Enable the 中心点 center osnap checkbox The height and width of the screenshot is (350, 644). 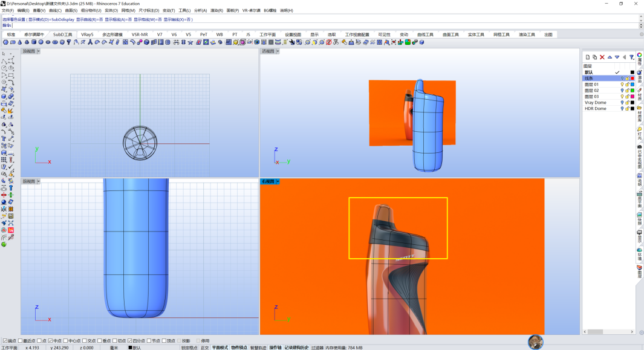point(66,341)
